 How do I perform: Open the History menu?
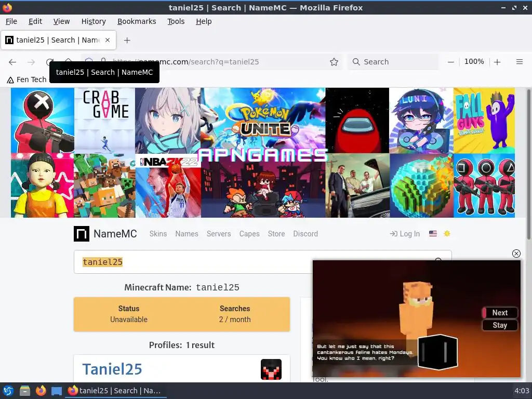coord(94,21)
